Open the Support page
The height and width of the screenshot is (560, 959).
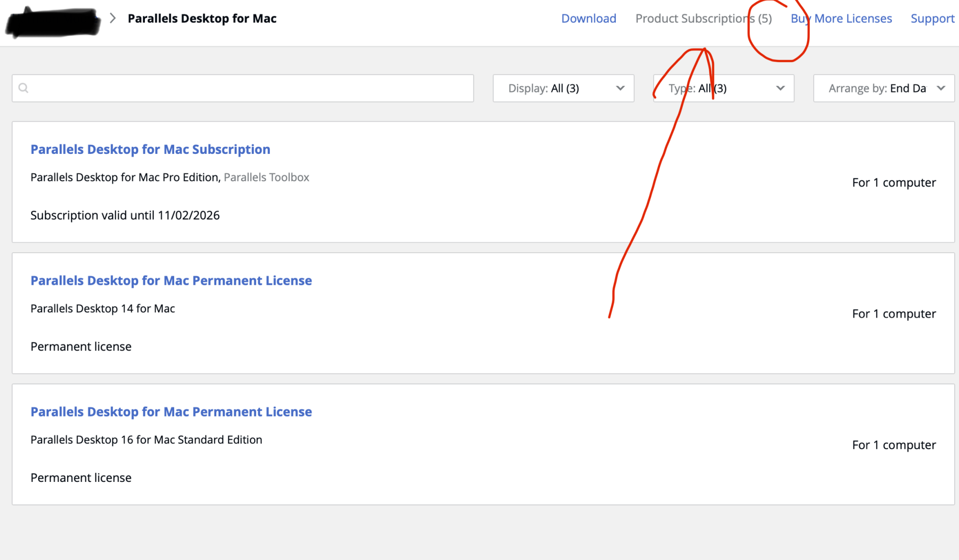(932, 18)
